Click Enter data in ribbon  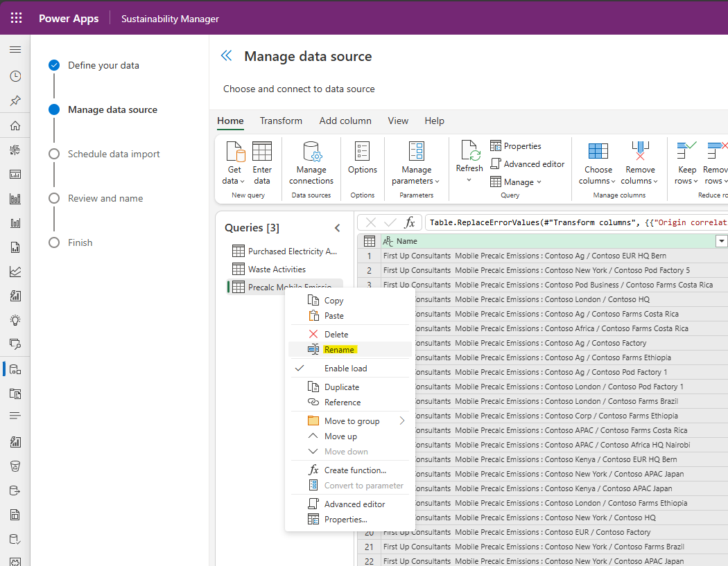coord(262,163)
